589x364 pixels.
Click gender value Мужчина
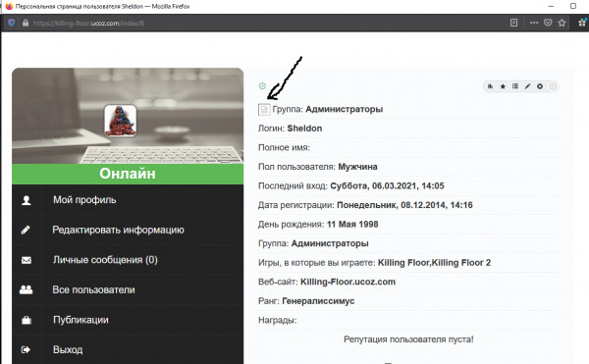point(357,167)
